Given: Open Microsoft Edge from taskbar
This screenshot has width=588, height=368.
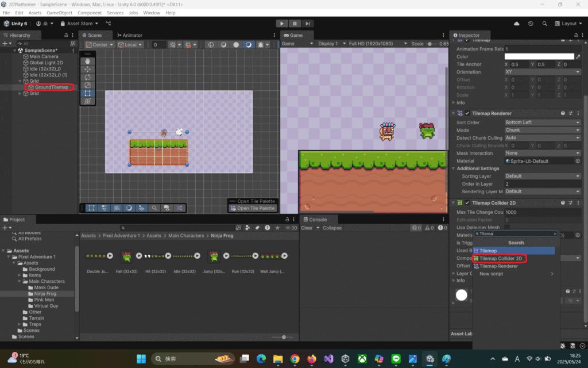Looking at the screenshot, I should point(261,359).
